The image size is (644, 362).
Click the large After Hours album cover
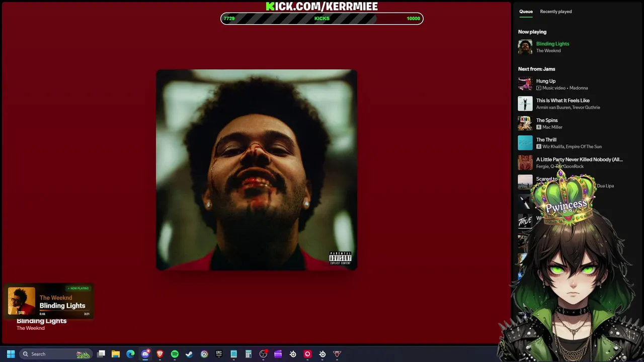pyautogui.click(x=257, y=170)
